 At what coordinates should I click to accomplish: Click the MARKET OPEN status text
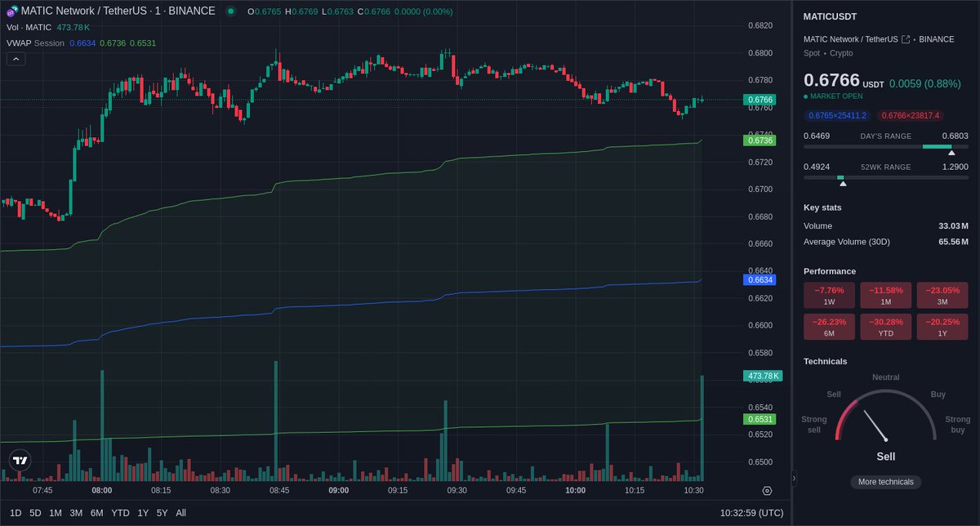coord(836,96)
